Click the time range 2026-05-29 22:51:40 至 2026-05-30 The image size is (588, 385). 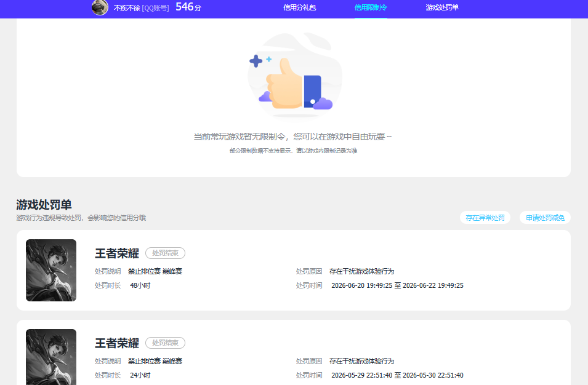click(x=398, y=375)
